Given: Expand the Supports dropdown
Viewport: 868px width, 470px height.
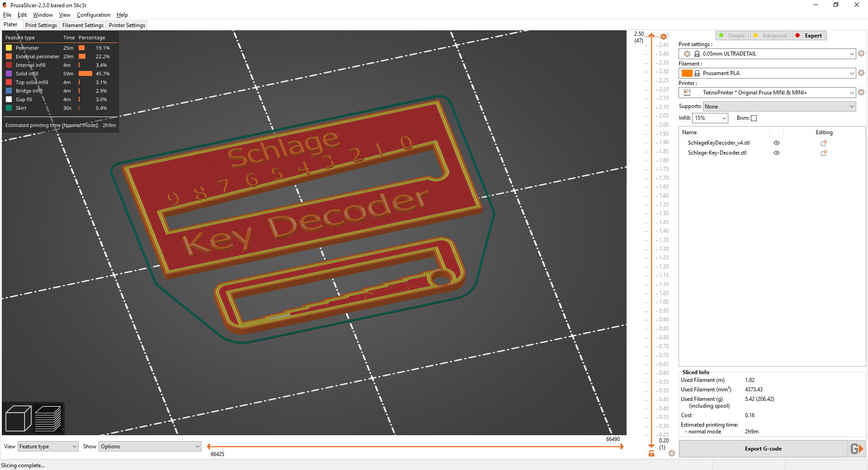Looking at the screenshot, I should click(779, 107).
